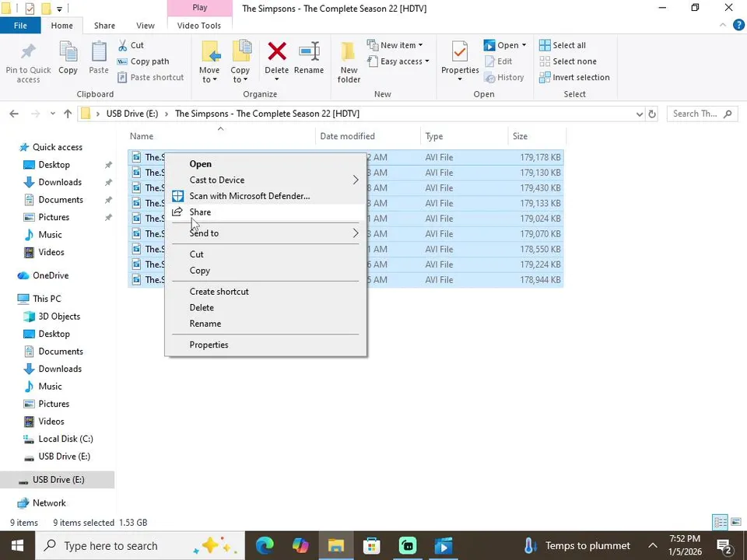This screenshot has height=560, width=747.
Task: Open Microsoft Store from taskbar
Action: tap(372, 546)
